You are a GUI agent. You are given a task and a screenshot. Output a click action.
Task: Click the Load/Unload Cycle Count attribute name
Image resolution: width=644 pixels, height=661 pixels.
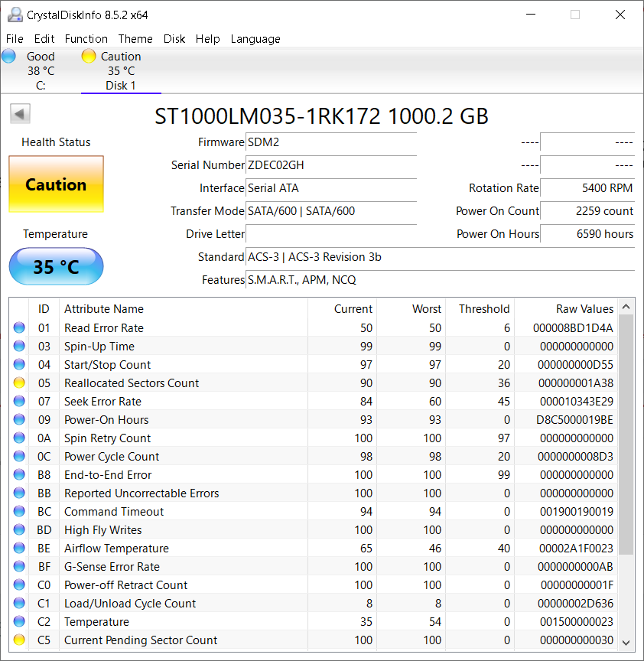[x=130, y=604]
